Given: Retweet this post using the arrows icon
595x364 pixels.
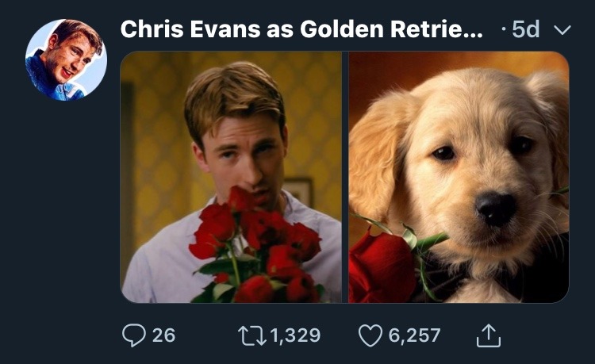Looking at the screenshot, I should pos(253,335).
